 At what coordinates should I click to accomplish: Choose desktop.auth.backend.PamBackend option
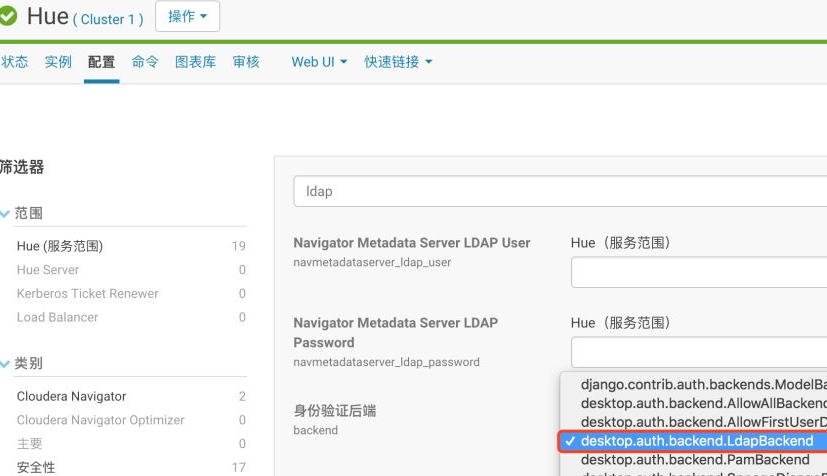[x=695, y=460]
